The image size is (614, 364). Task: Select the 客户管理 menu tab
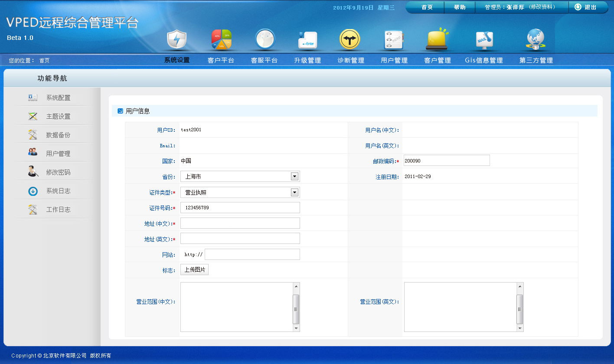coord(438,60)
